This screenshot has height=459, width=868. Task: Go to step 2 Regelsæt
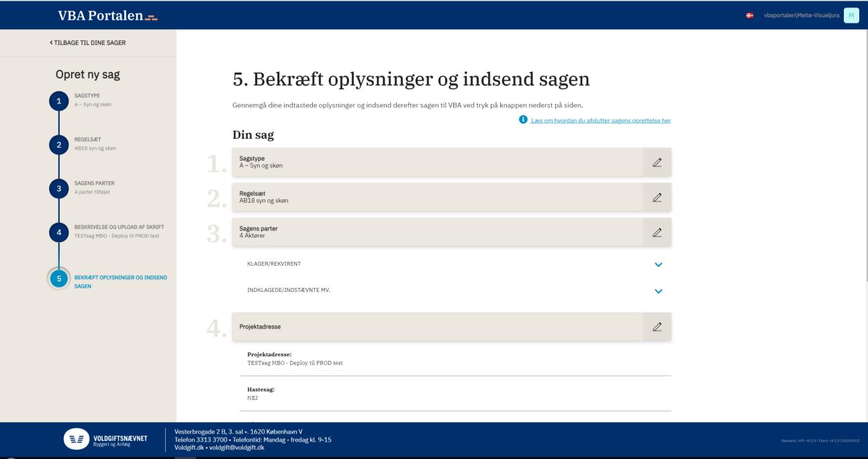tap(59, 145)
